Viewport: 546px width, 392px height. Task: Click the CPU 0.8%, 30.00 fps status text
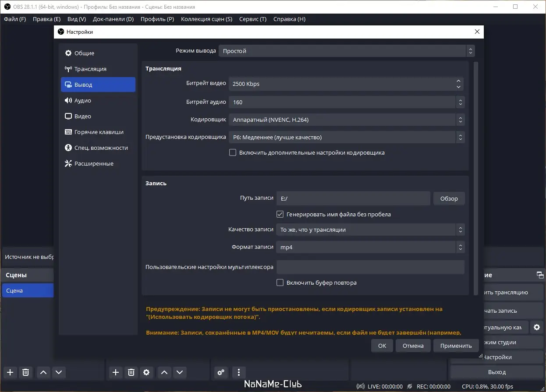tap(488, 387)
